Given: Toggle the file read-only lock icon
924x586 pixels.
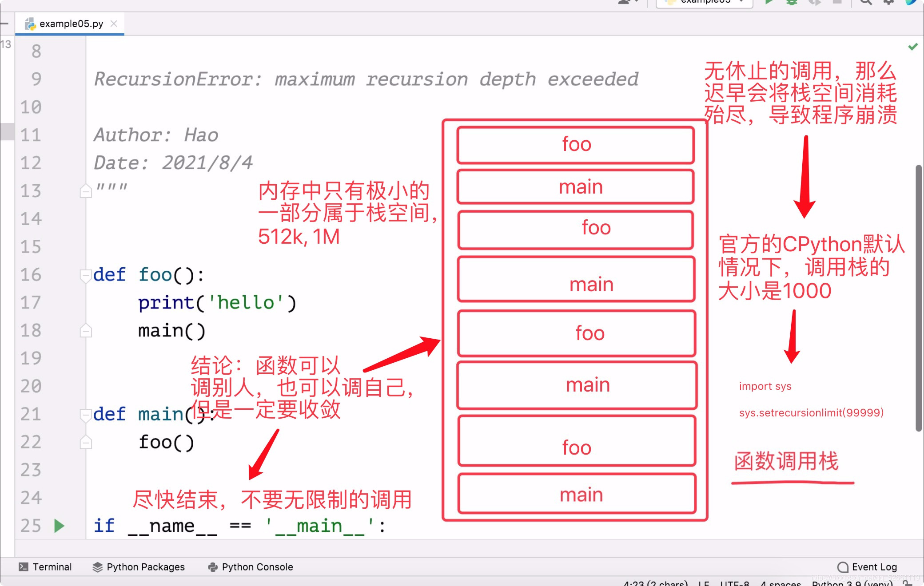Looking at the screenshot, I should coord(908,583).
